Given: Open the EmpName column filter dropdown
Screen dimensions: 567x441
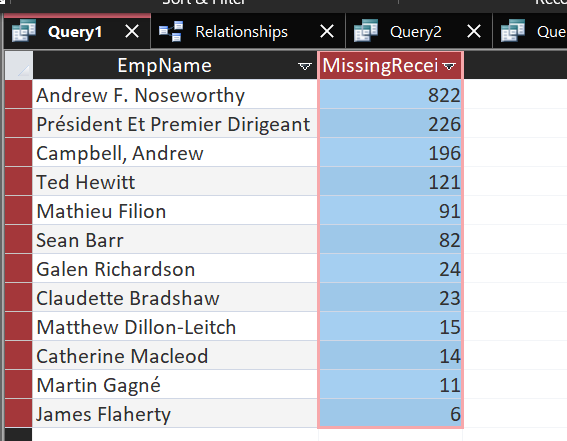Looking at the screenshot, I should [x=305, y=66].
